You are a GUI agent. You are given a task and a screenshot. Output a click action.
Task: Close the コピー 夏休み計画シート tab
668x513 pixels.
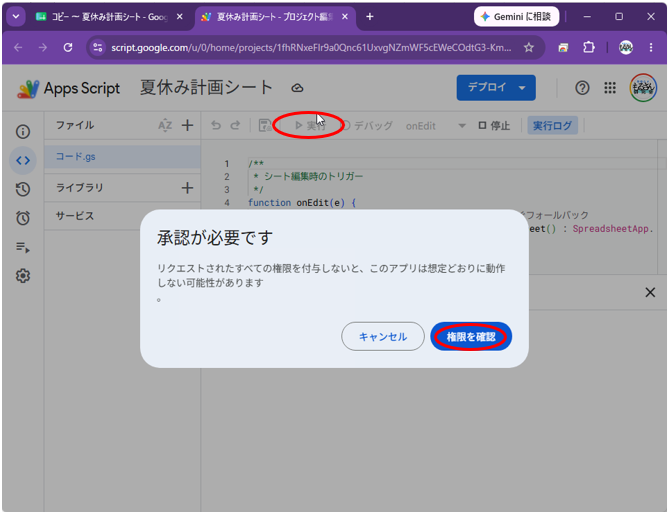(180, 17)
